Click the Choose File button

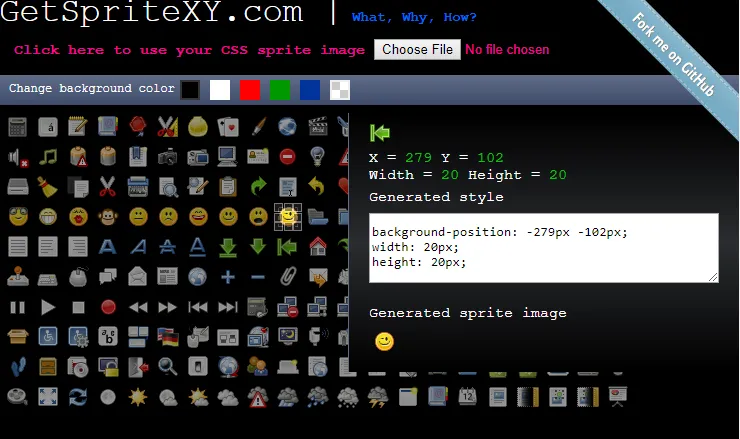[x=417, y=50]
